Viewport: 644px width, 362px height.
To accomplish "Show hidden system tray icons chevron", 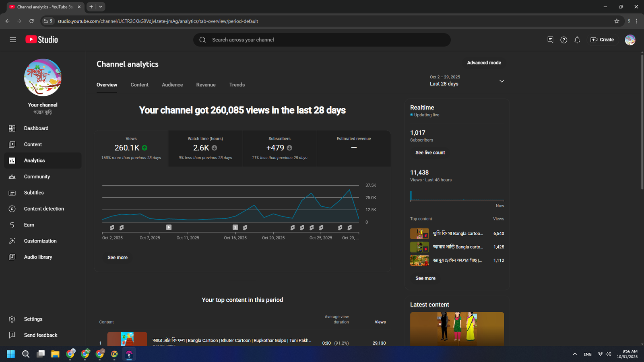I will (x=575, y=354).
